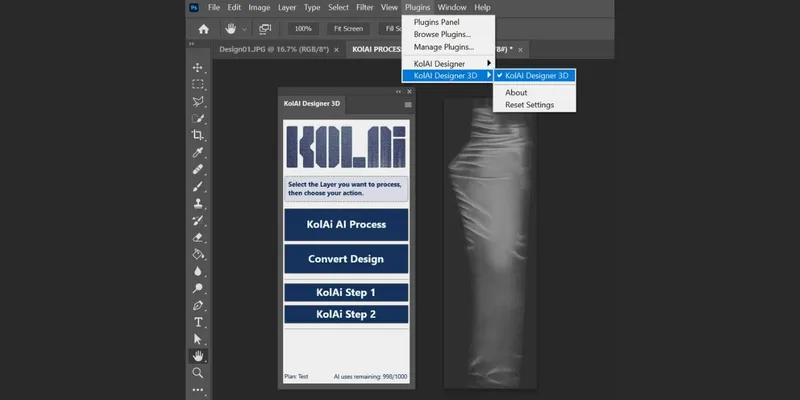Select the Crop tool
The image size is (800, 400).
198,135
